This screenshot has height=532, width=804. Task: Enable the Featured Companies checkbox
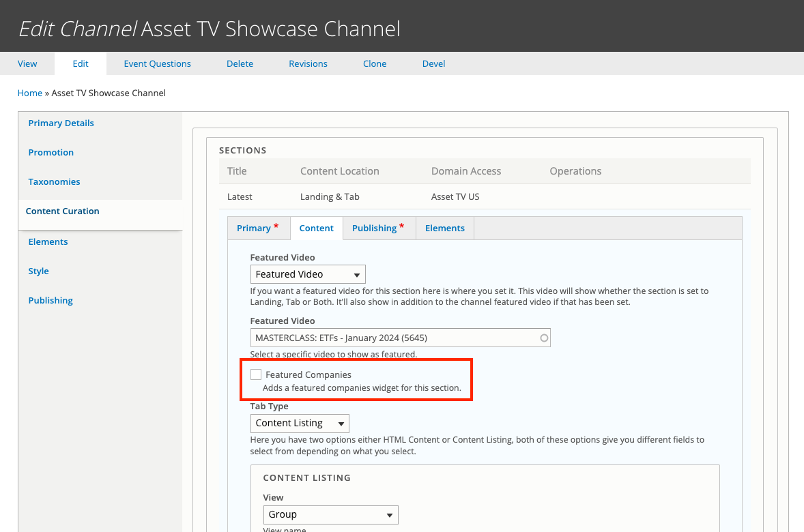tap(256, 374)
